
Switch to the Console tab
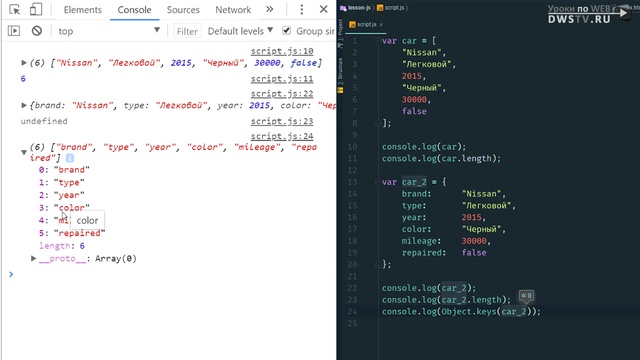[x=134, y=10]
